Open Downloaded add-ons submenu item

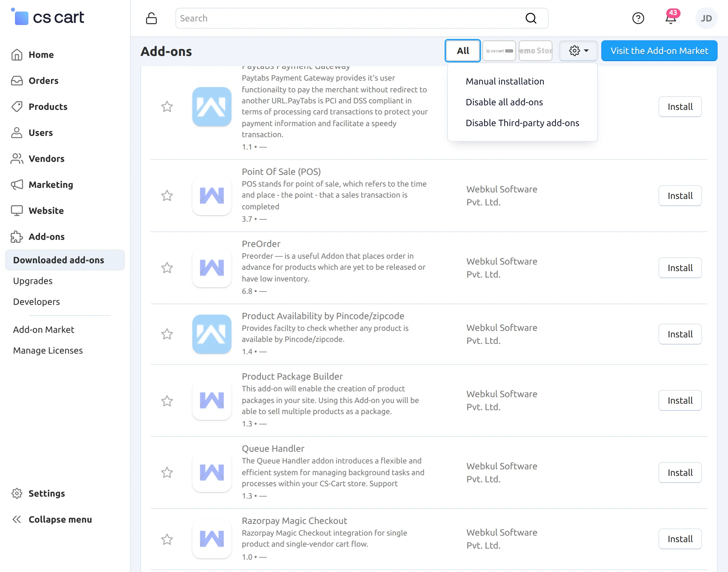click(65, 260)
